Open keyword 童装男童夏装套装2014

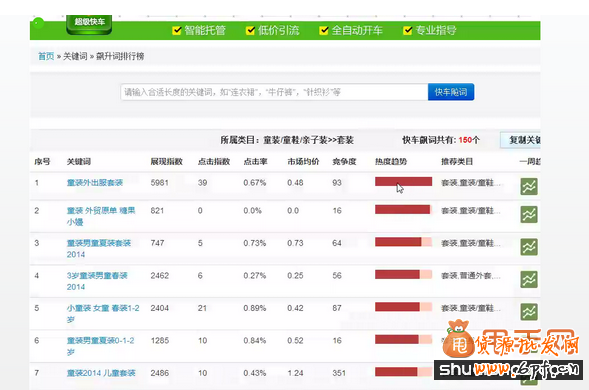tap(99, 248)
